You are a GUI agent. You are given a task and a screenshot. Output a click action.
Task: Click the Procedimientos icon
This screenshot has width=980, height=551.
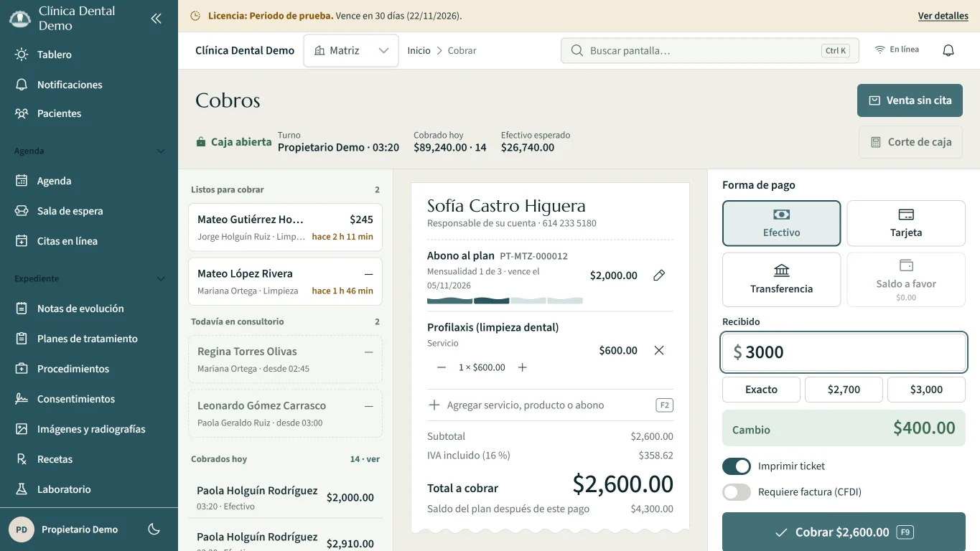pos(22,369)
